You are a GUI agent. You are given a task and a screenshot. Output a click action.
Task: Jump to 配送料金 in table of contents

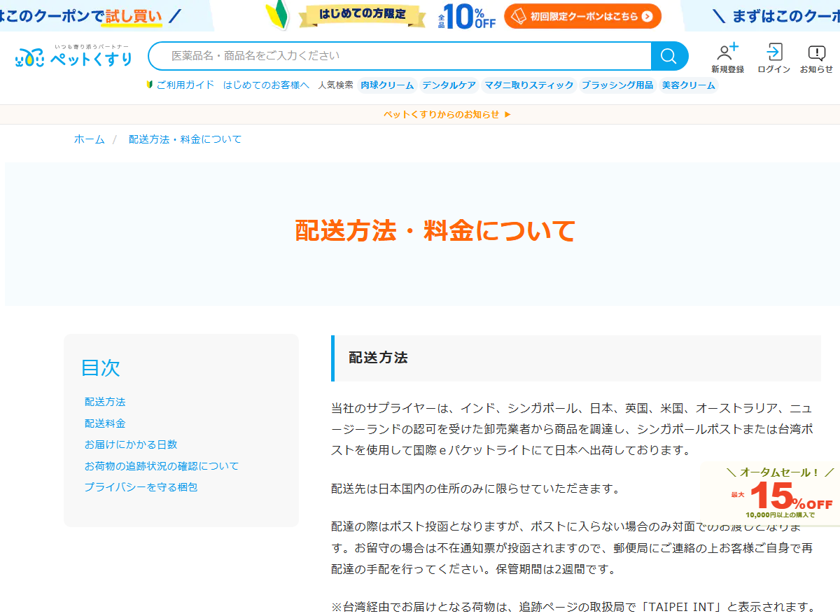point(105,423)
